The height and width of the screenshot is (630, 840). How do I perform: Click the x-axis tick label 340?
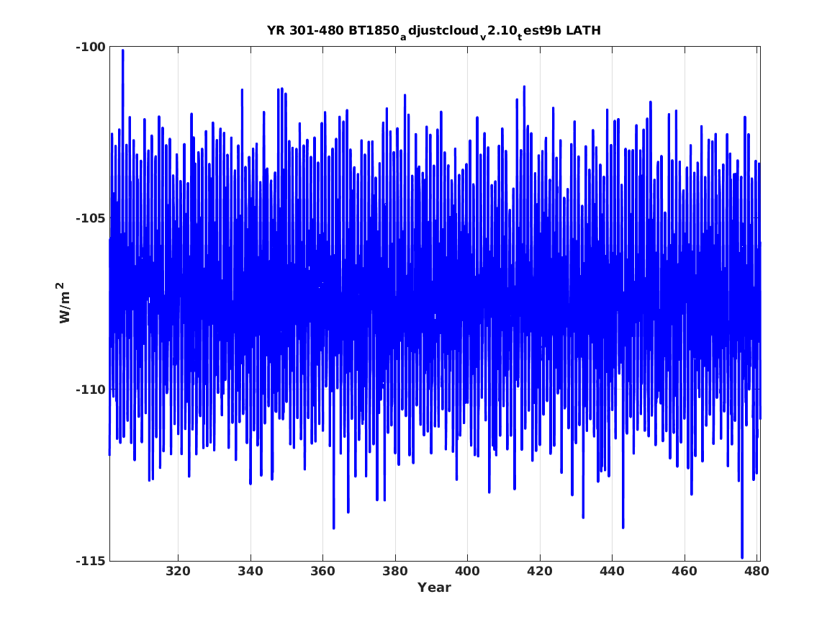(x=250, y=571)
